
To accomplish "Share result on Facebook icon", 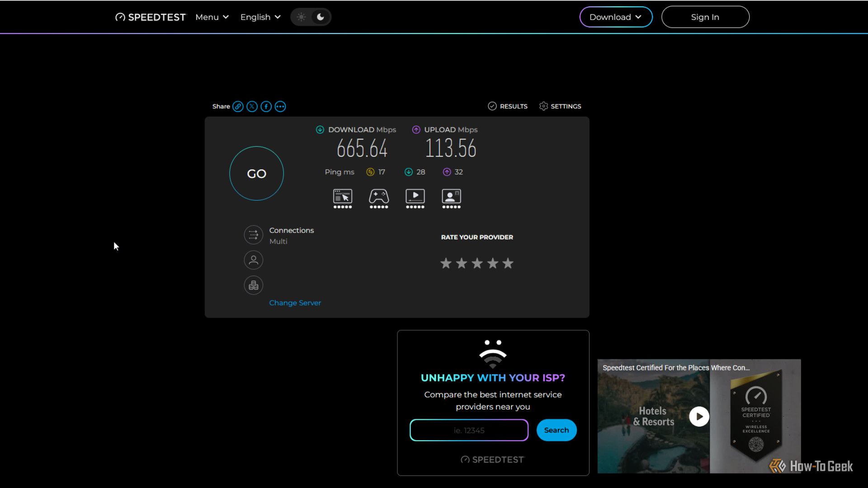I will pyautogui.click(x=266, y=107).
